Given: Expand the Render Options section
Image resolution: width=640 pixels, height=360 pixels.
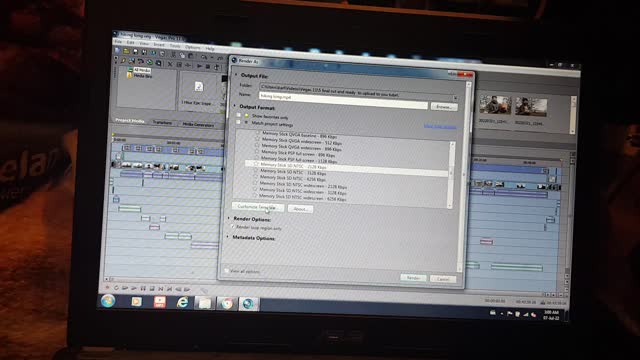Looking at the screenshot, I should [229, 218].
